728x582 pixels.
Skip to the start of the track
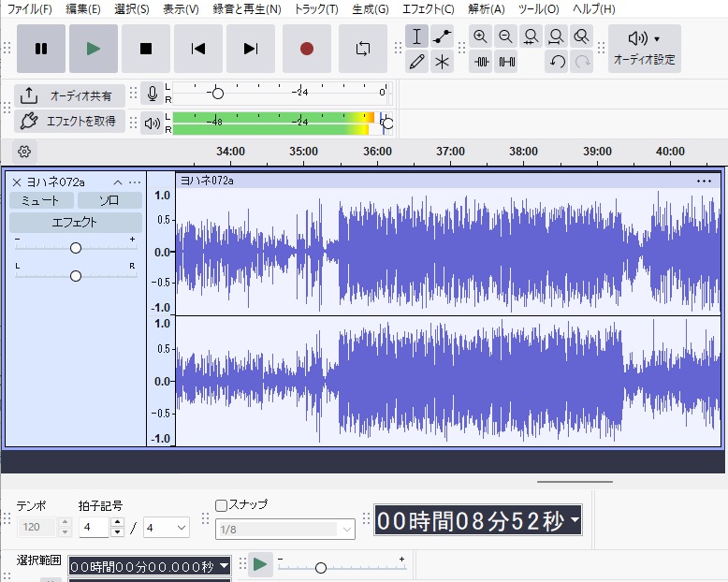coord(197,49)
